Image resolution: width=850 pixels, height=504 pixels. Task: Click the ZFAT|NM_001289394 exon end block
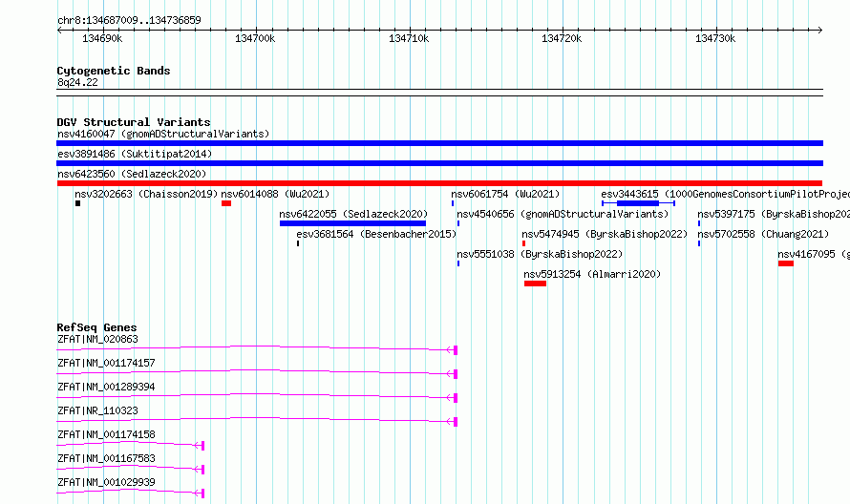(456, 398)
